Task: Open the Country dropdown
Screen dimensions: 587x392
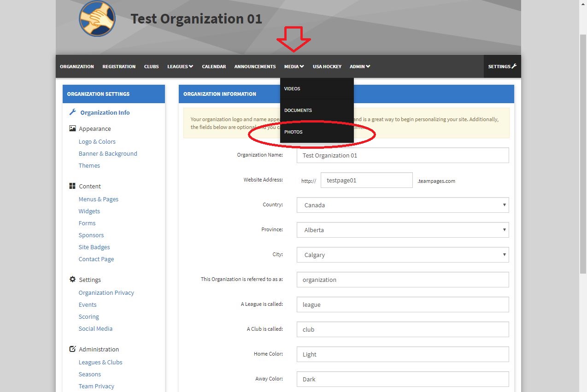Action: [x=403, y=205]
